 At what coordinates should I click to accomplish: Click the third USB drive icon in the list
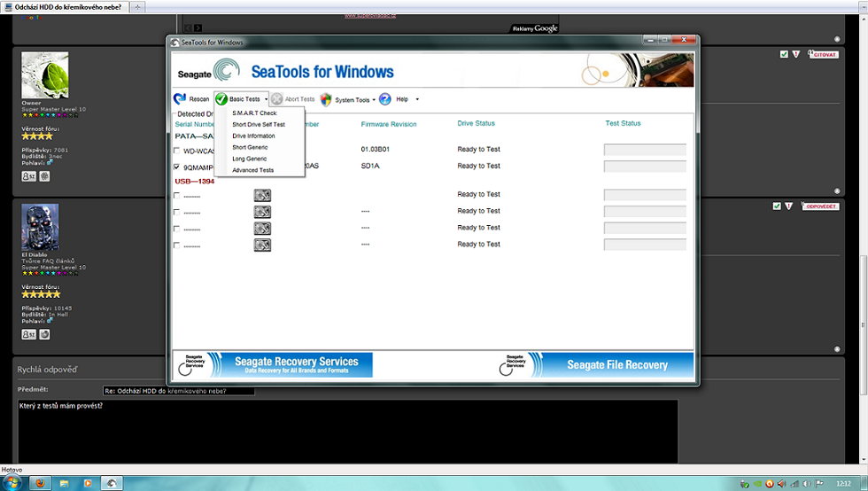tap(262, 229)
